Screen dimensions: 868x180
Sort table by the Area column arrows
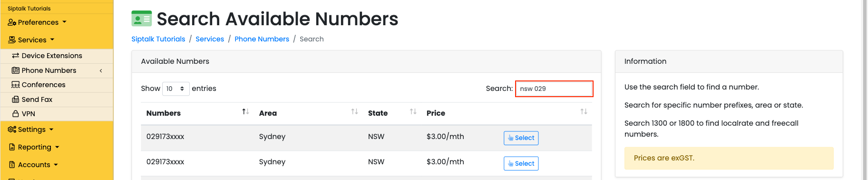click(354, 111)
